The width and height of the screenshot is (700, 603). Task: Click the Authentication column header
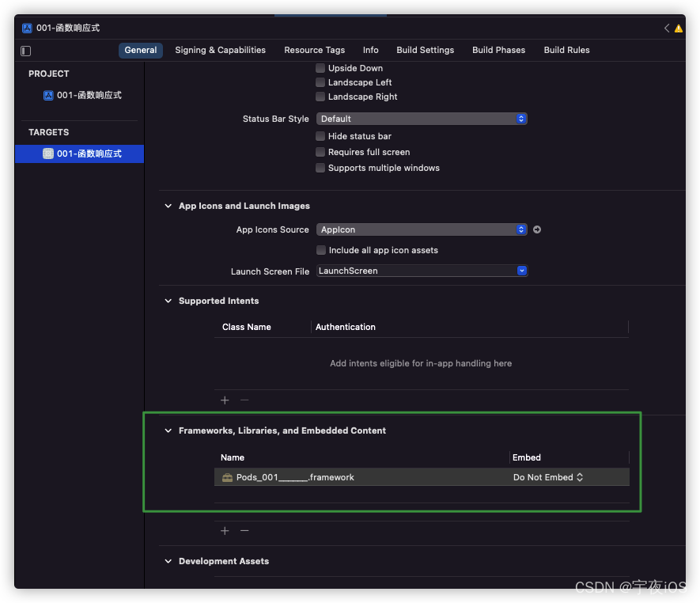[x=346, y=327]
